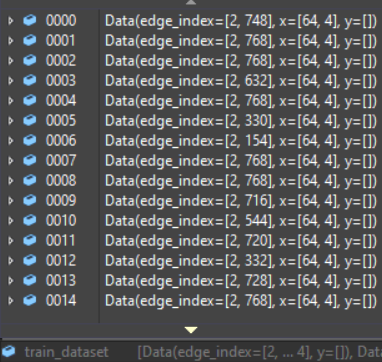382x362 pixels.
Task: Click the object icon for 0011
Action: (30, 241)
